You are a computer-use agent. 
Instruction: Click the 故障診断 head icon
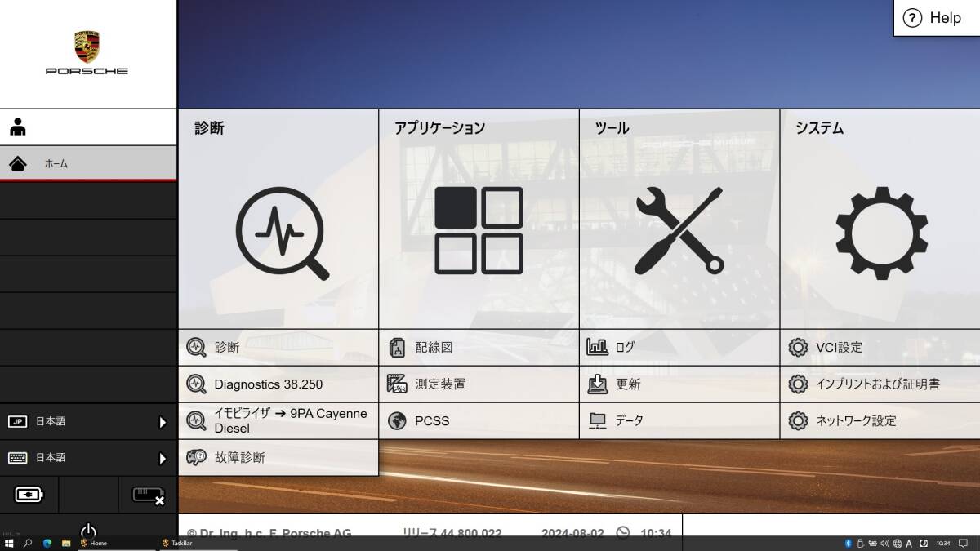[x=196, y=457]
